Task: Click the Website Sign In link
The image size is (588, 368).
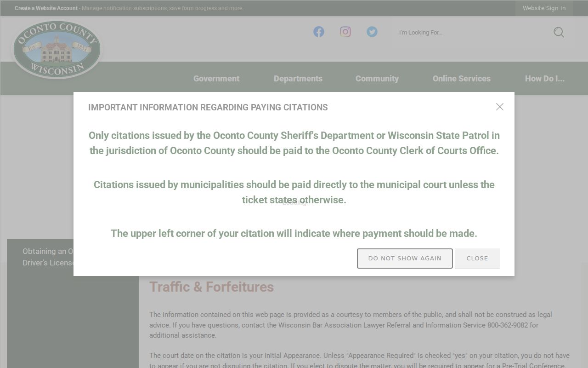Action: click(x=544, y=8)
